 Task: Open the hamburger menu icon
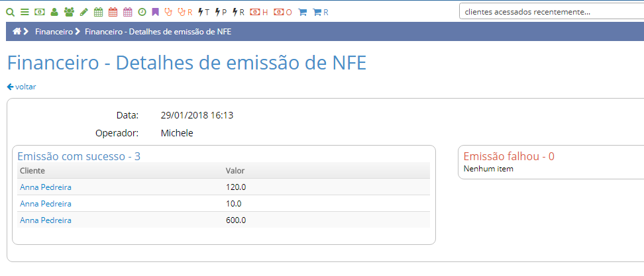25,12
